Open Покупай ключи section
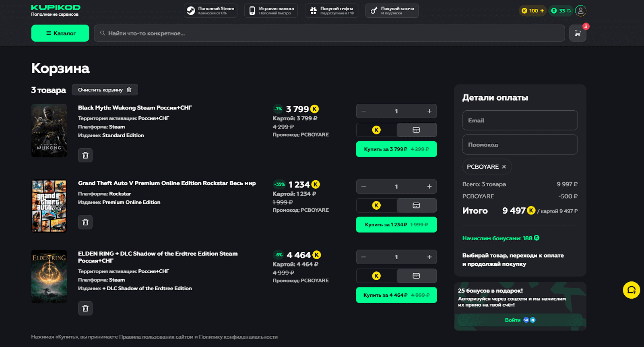 pos(392,10)
